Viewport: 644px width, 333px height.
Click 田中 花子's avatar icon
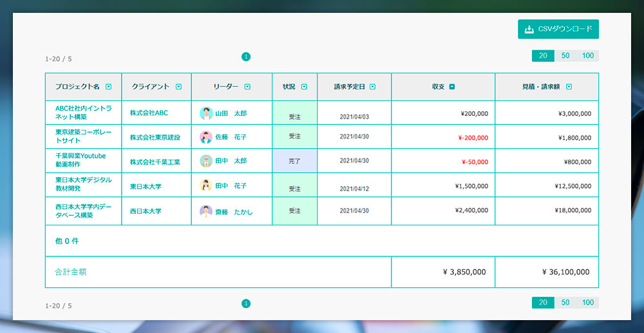(x=206, y=186)
